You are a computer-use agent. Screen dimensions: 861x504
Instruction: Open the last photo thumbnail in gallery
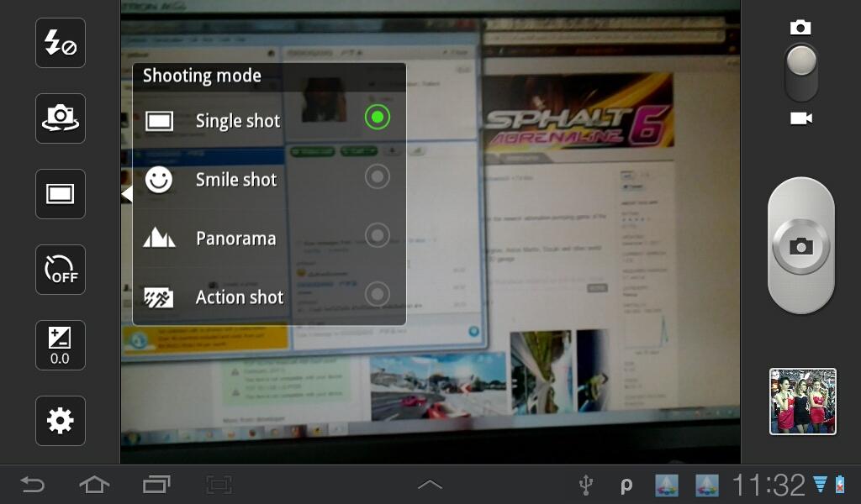(802, 402)
